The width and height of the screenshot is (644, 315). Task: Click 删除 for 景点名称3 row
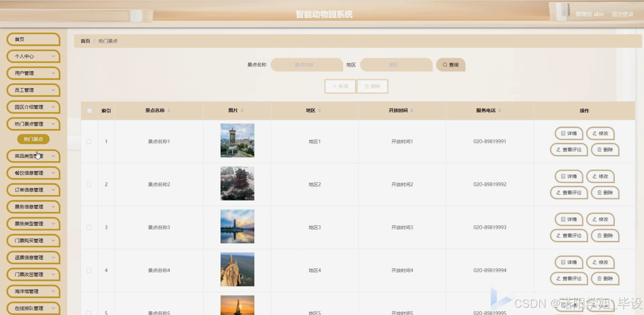(605, 236)
